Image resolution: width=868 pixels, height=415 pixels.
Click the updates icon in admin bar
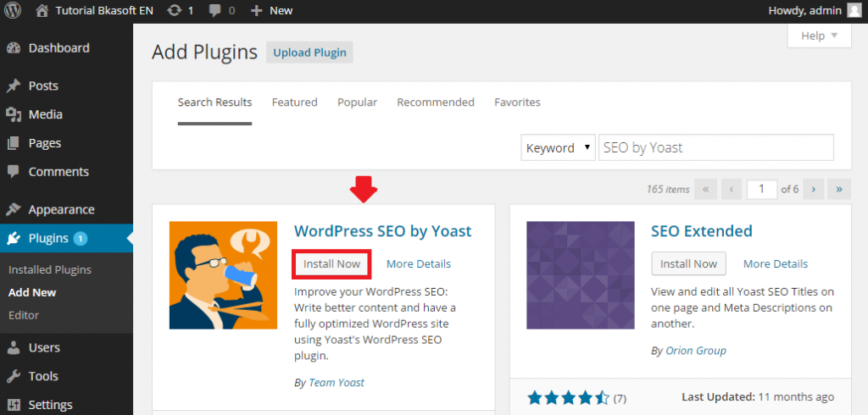[175, 10]
